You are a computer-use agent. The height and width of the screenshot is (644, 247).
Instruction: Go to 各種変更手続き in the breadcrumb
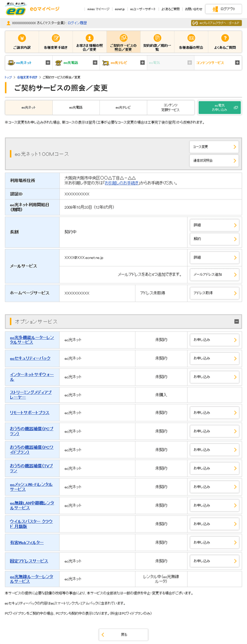tap(27, 77)
